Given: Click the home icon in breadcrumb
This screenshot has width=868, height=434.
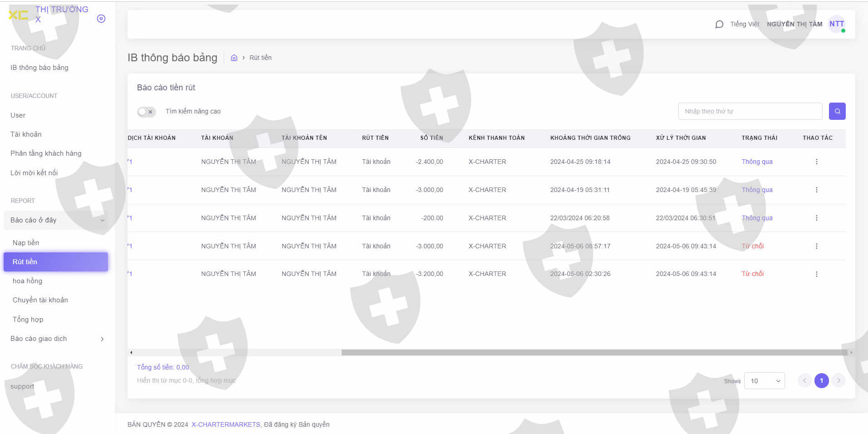Looking at the screenshot, I should point(234,58).
